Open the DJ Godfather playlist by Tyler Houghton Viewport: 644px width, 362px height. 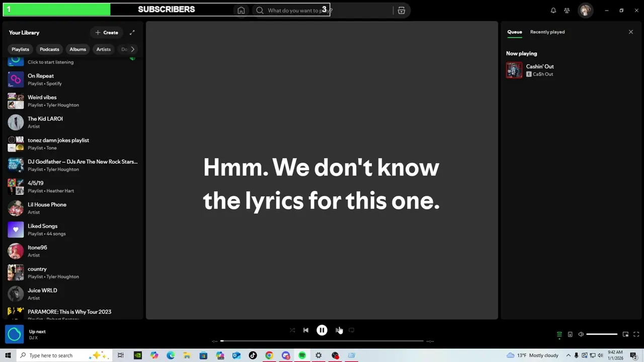coord(72,165)
